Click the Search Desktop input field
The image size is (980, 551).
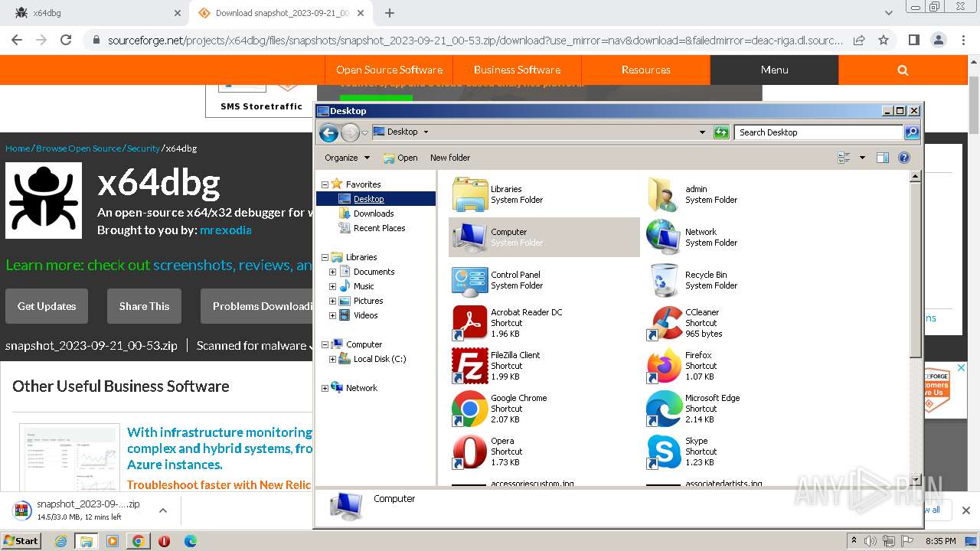818,132
